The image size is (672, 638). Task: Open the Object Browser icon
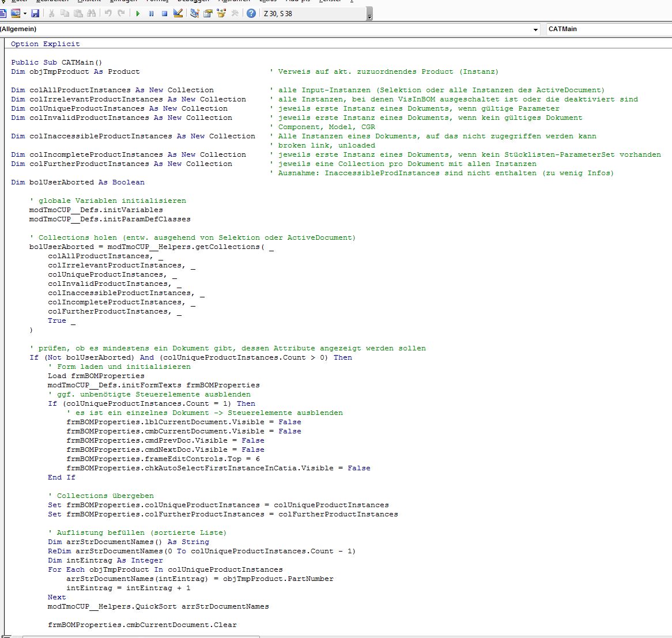[221, 13]
